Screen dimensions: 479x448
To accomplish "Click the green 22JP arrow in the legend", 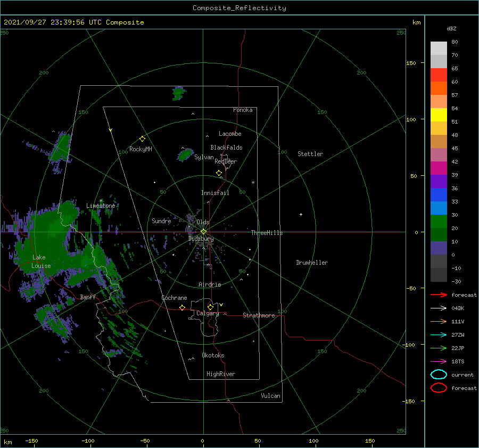I will (439, 348).
